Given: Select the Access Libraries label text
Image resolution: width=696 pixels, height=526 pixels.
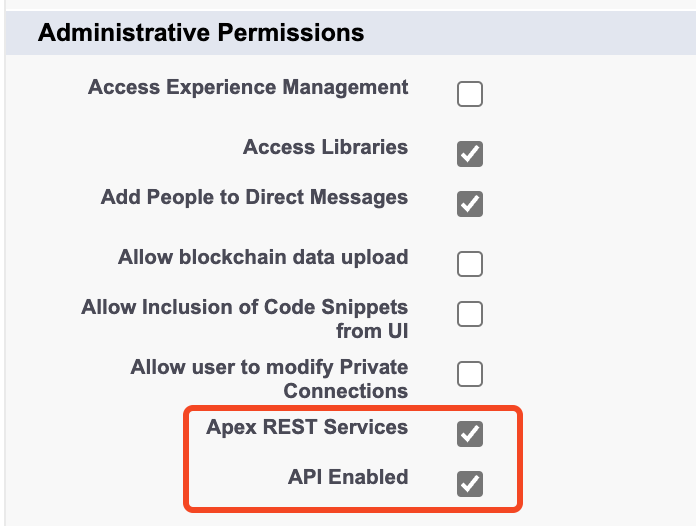Looking at the screenshot, I should [x=325, y=147].
